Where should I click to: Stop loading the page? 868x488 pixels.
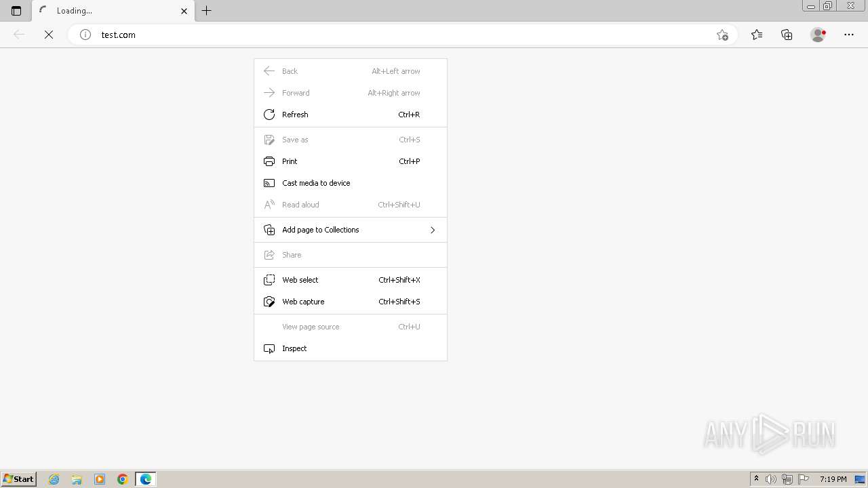point(49,35)
